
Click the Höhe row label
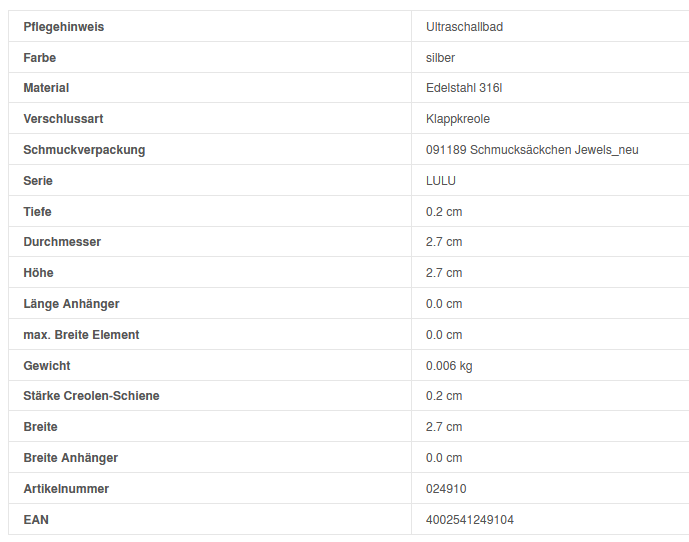coord(38,273)
